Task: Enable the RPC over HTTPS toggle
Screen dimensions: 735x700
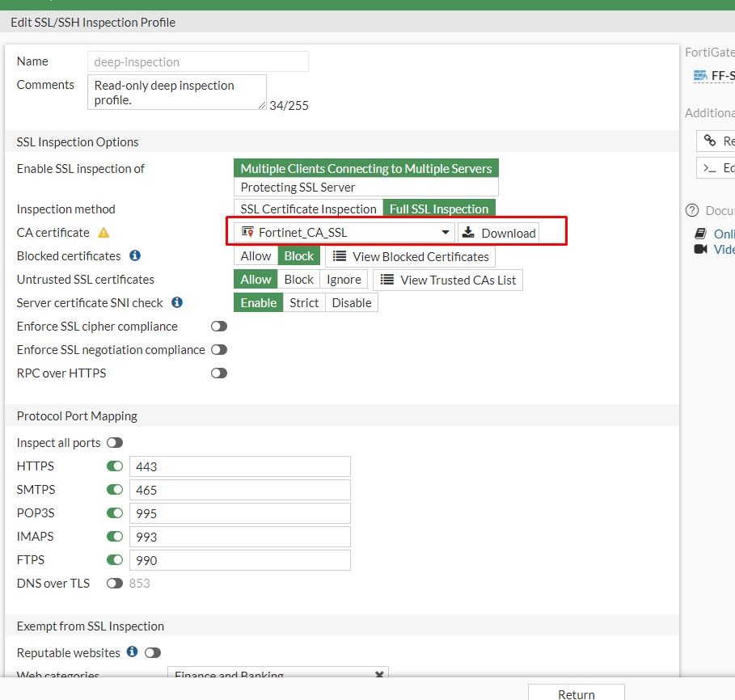Action: click(x=219, y=373)
